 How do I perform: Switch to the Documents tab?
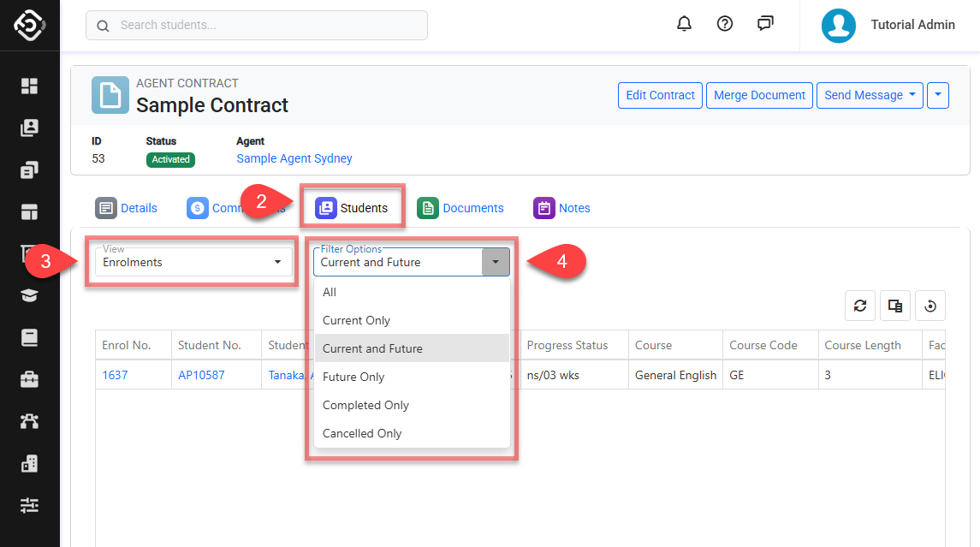461,208
